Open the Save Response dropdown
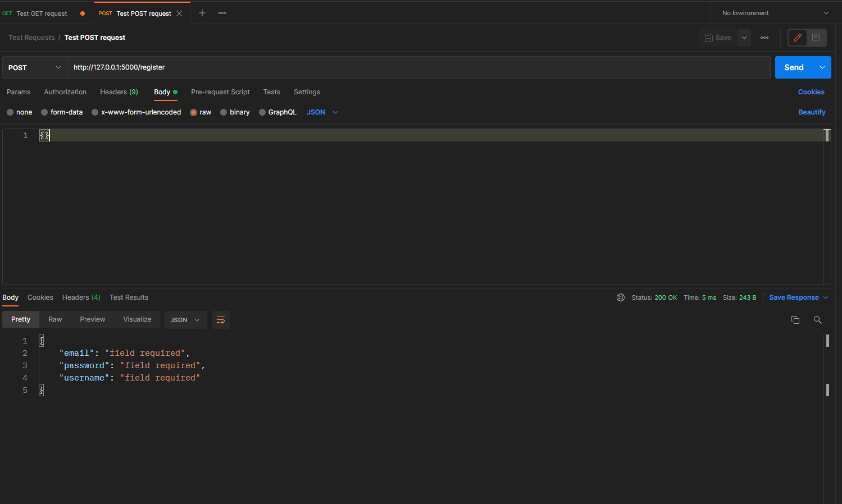 click(x=799, y=297)
